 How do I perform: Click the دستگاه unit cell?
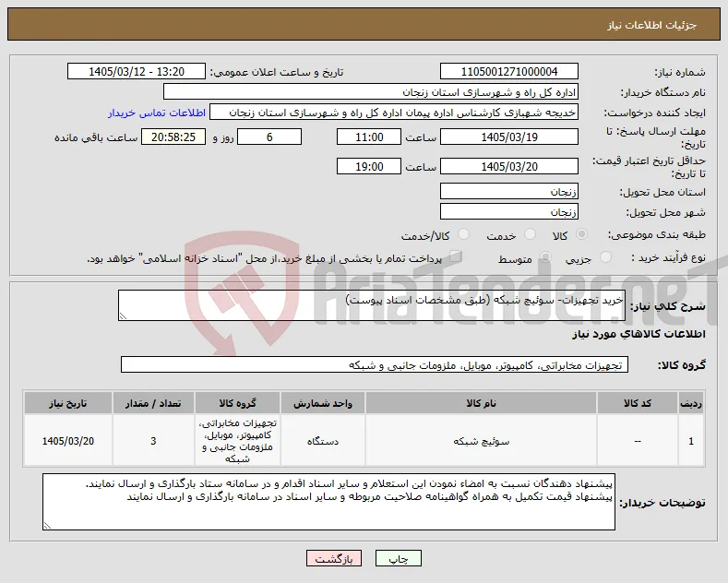323,441
